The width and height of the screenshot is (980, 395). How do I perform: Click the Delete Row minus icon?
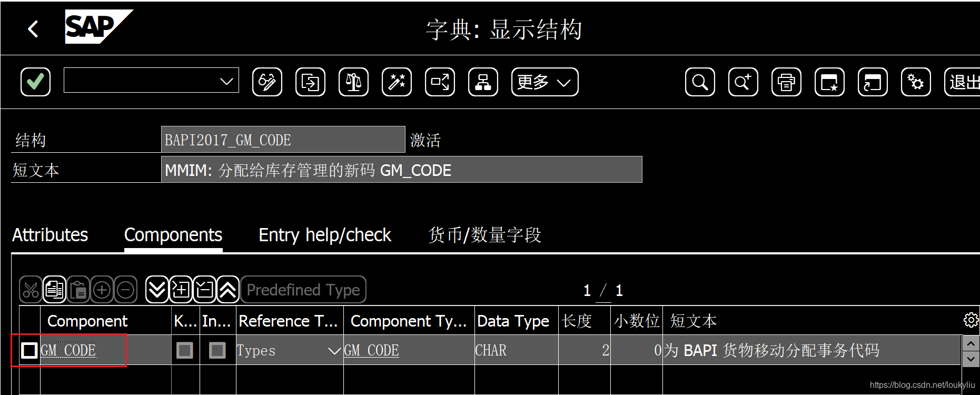click(x=125, y=290)
